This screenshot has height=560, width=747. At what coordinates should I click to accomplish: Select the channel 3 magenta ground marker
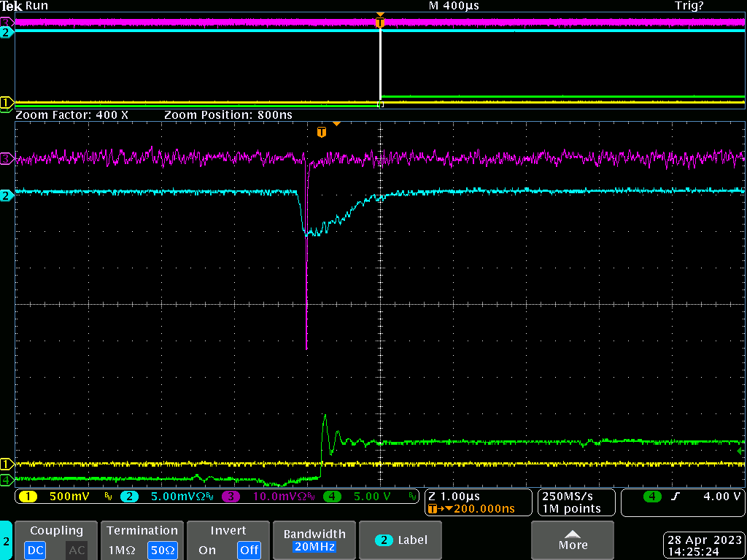7,158
